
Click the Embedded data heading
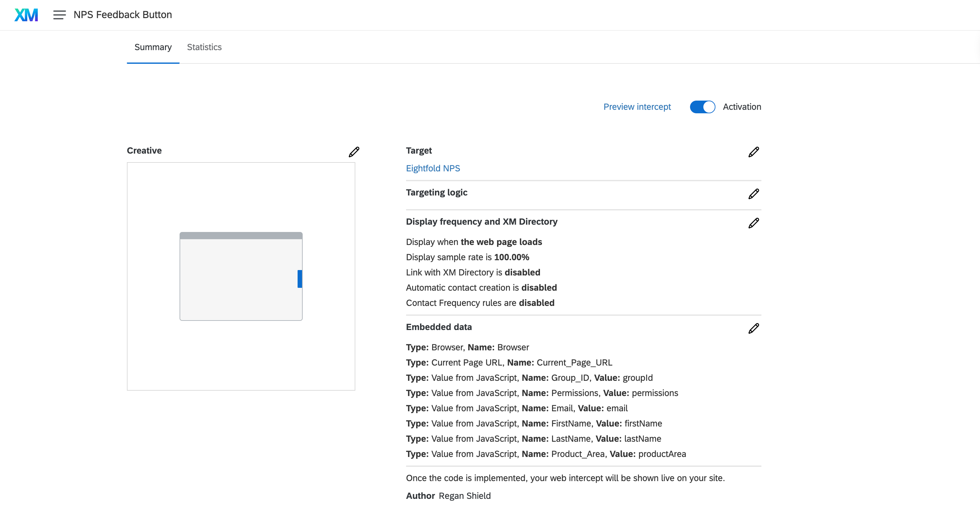[439, 327]
